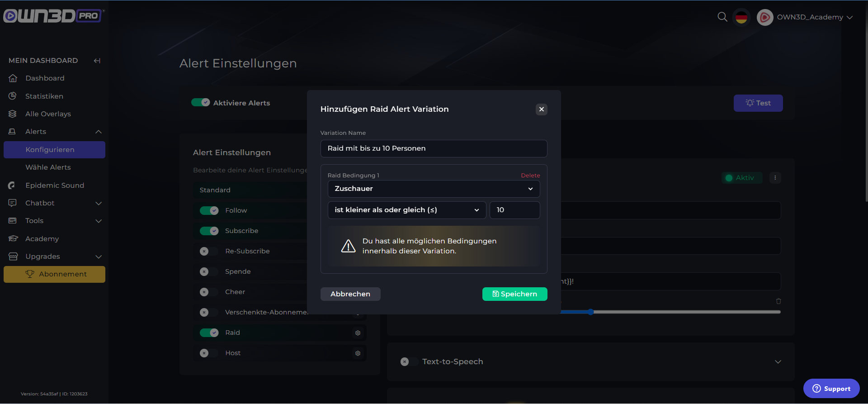Disable the Follow alert toggle
This screenshot has height=404, width=868.
tap(209, 211)
